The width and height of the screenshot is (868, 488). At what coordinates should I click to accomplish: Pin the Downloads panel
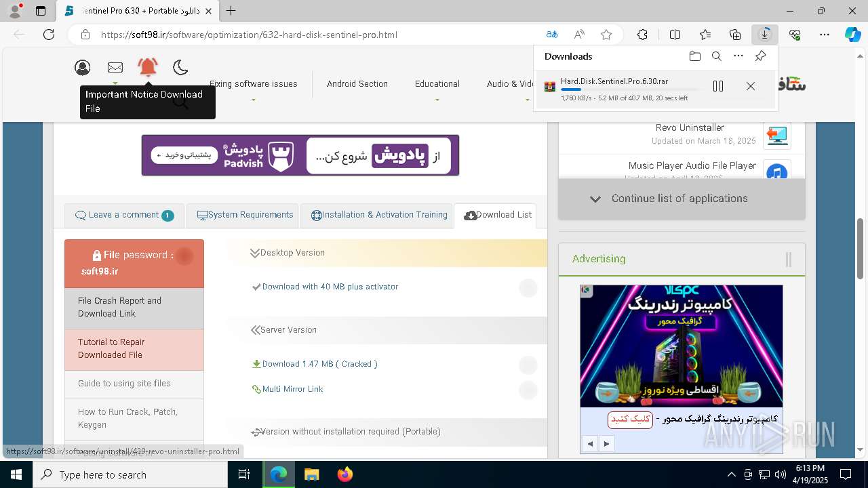pyautogui.click(x=761, y=56)
